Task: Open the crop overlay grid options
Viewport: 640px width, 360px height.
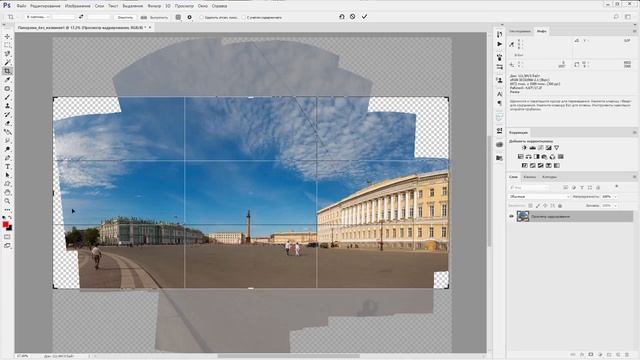Action: point(178,17)
